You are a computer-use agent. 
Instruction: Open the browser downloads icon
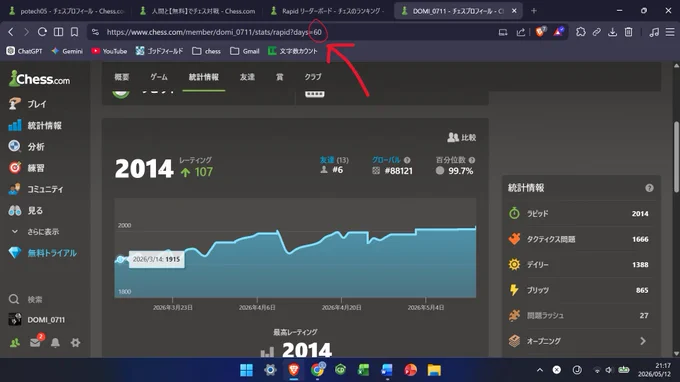(612, 32)
